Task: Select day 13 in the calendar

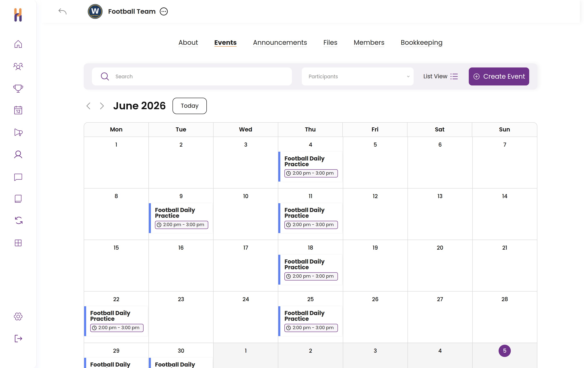Action: 440,196
